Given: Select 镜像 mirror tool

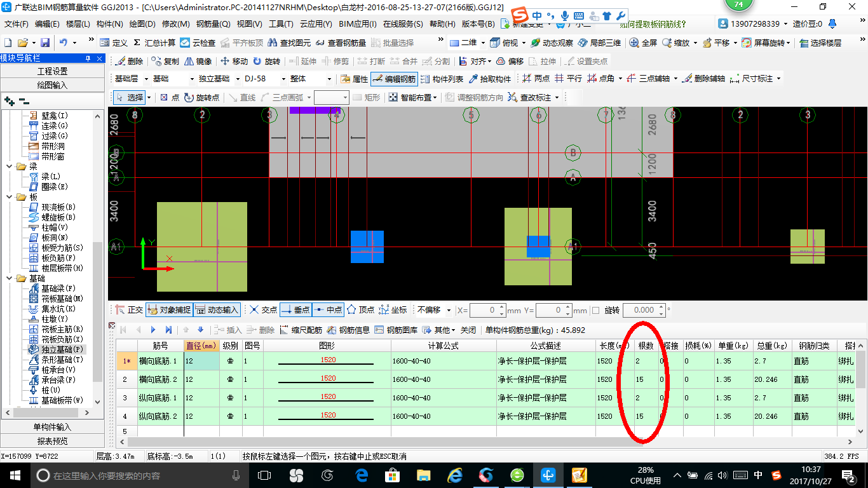Looking at the screenshot, I should pyautogui.click(x=198, y=62).
